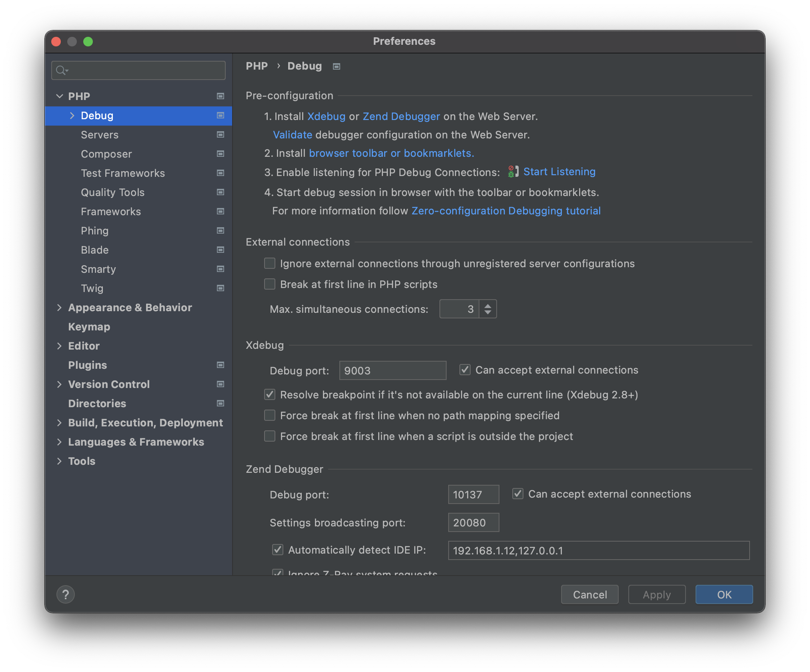Screen dimensions: 810x672
Task: Toggle Ignore external connections through unregistered servers
Action: pyautogui.click(x=270, y=263)
